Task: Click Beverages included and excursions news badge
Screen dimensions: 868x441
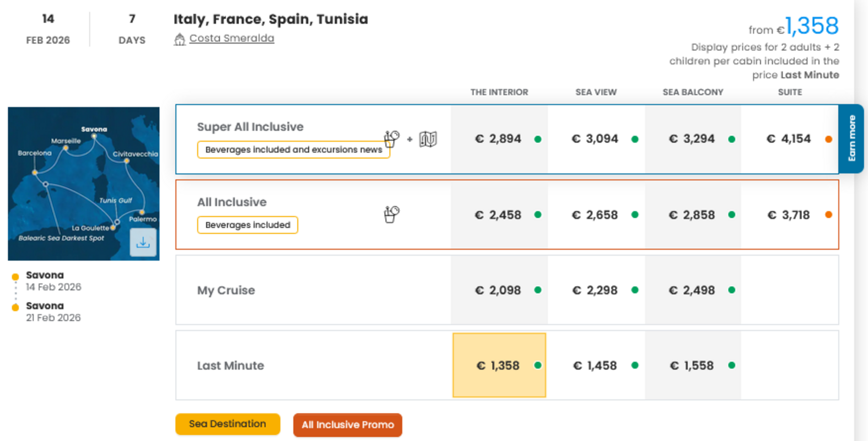Action: [293, 150]
